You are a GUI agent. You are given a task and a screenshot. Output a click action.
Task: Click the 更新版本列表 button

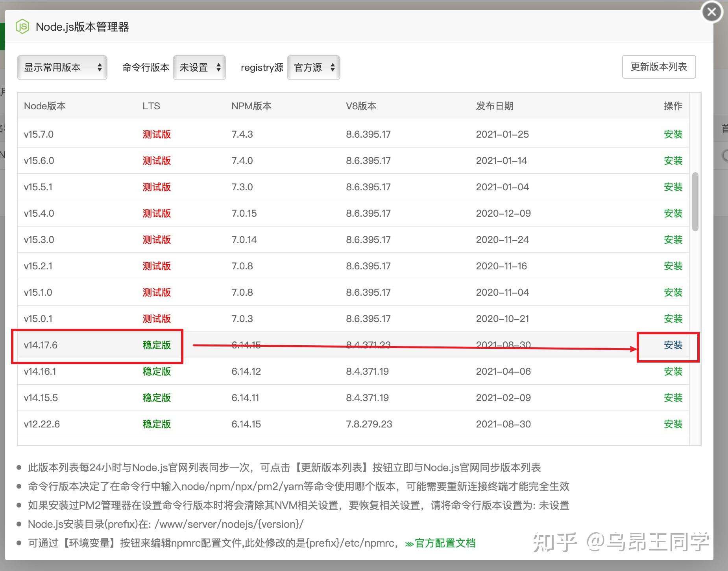pyautogui.click(x=659, y=67)
